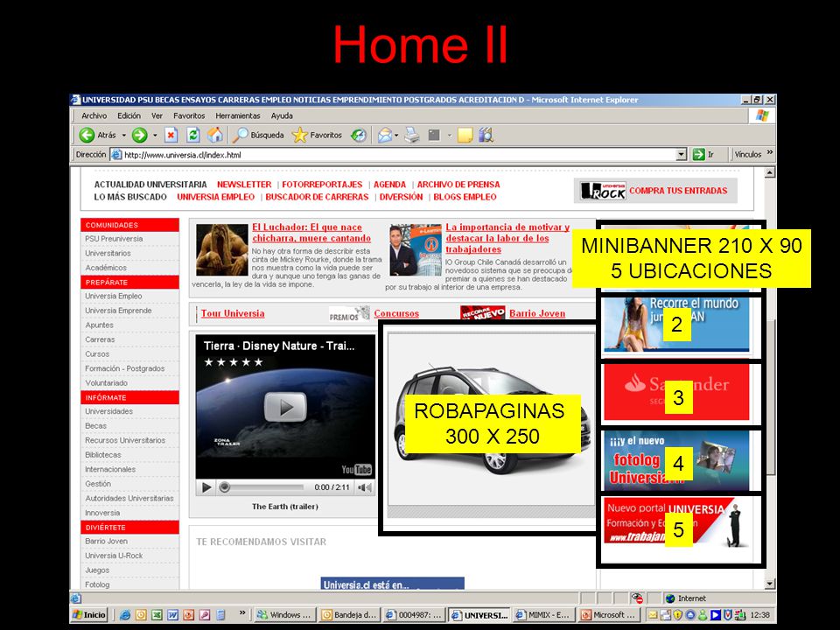The height and width of the screenshot is (630, 840).
Task: Mute the video with the speaker icon
Action: tap(365, 487)
